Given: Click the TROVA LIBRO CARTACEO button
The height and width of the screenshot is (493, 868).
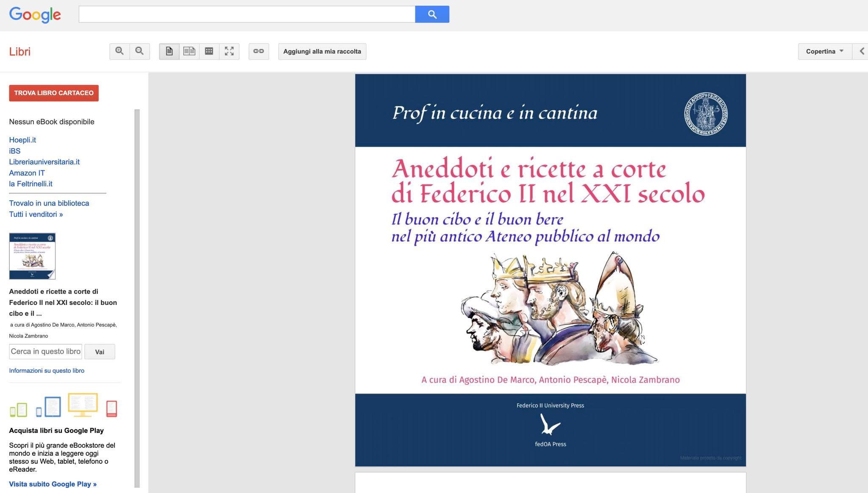Looking at the screenshot, I should [x=54, y=93].
